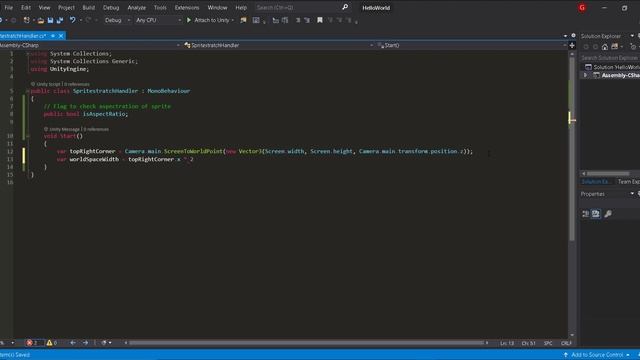Click Solution Explorer back navigation icon

coord(586,47)
